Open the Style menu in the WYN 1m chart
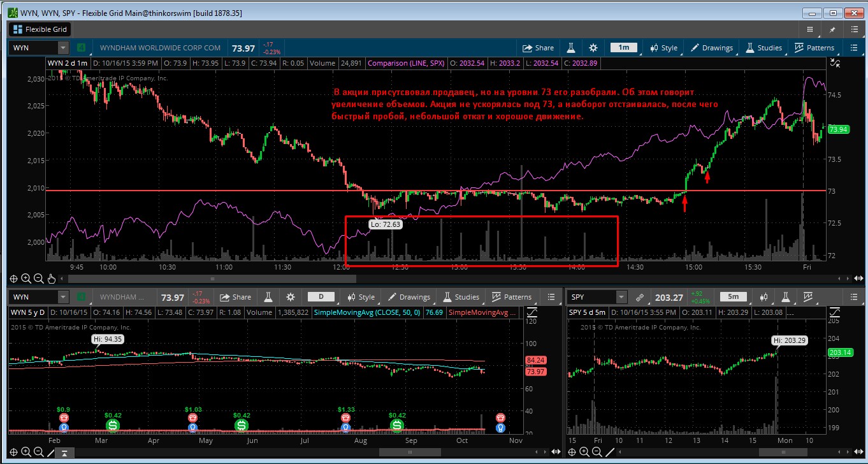This screenshot has width=868, height=464. (664, 48)
